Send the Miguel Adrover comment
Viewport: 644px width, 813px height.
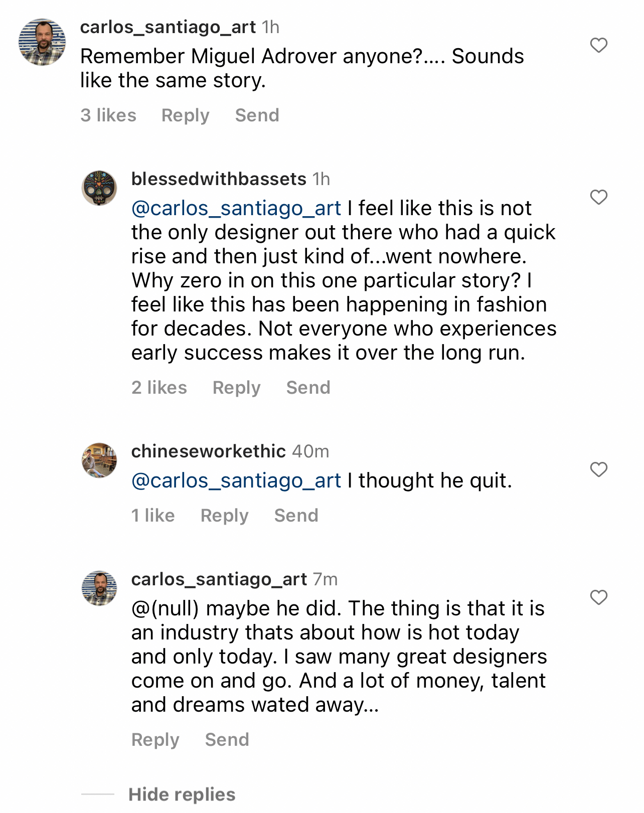pos(257,115)
